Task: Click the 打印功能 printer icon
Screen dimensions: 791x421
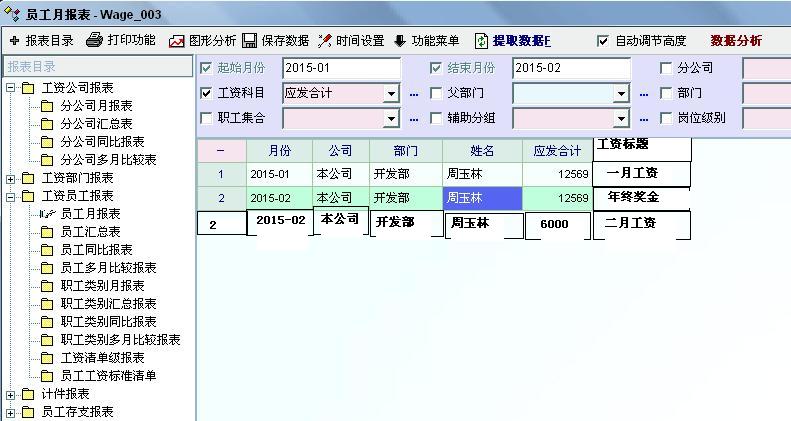Action: [94, 41]
